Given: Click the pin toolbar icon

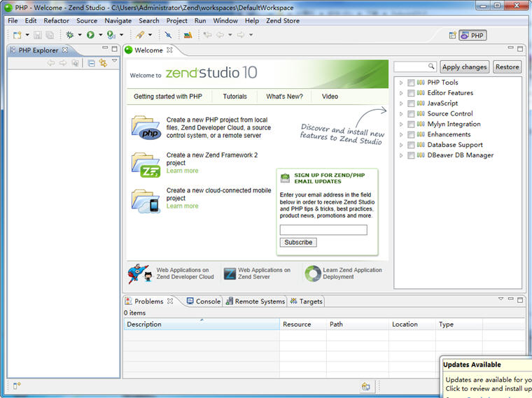Looking at the screenshot, I should pyautogui.click(x=168, y=35).
